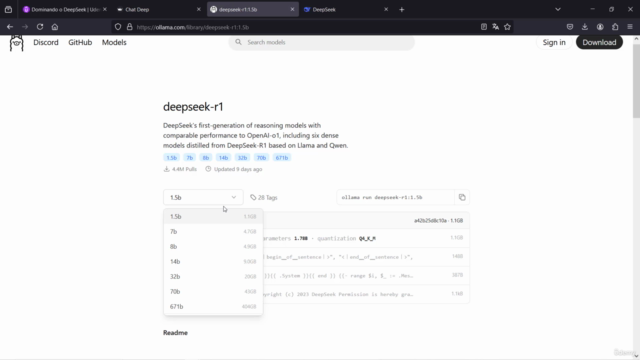Select 32b option in dropdown list

coord(213,276)
